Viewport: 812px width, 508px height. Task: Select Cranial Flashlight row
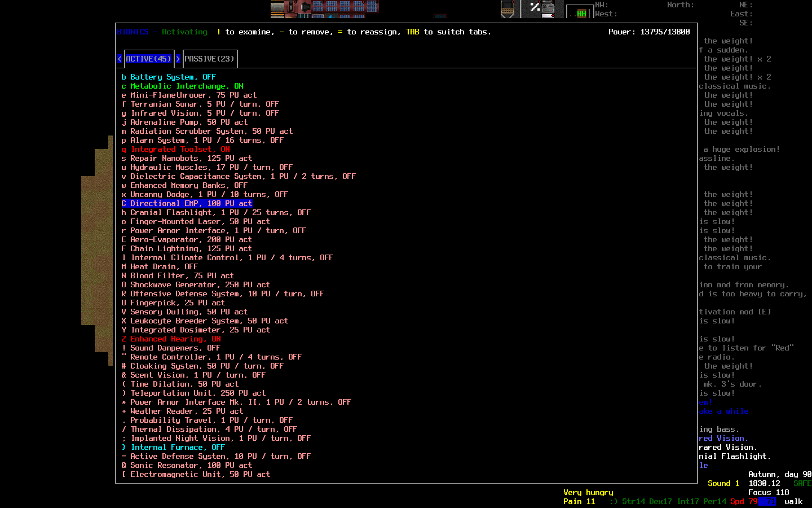tap(216, 212)
